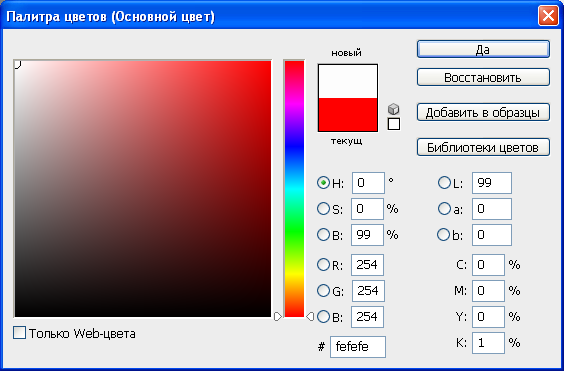The height and width of the screenshot is (371, 564).
Task: Click the 'новый' label above the swatch
Action: pos(346,53)
